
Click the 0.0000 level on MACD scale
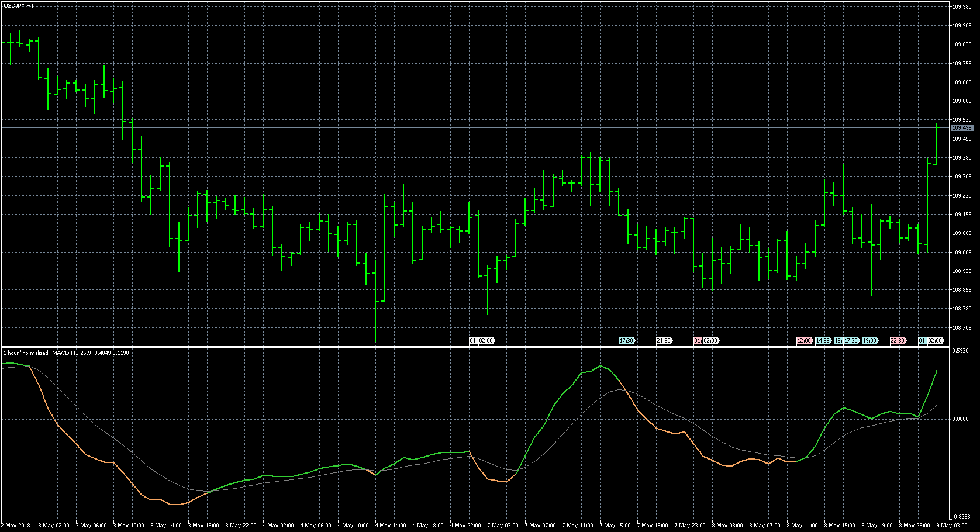click(x=960, y=419)
